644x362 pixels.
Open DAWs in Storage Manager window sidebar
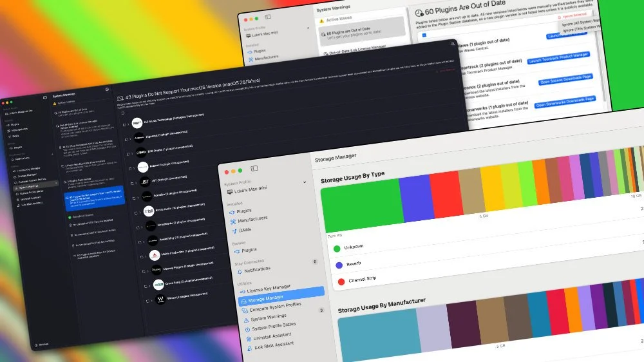click(241, 231)
